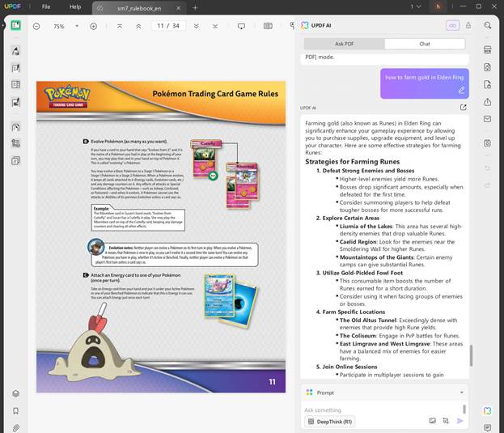The image size is (504, 433).
Task: Click the UPDF logo
Action: [x=13, y=6]
